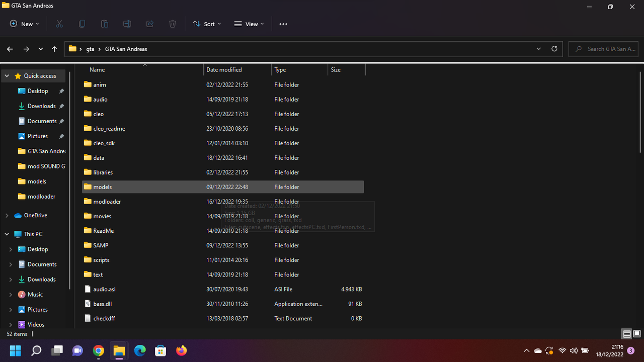Image resolution: width=644 pixels, height=362 pixels.
Task: Select the audio.asi file
Action: (x=223, y=289)
